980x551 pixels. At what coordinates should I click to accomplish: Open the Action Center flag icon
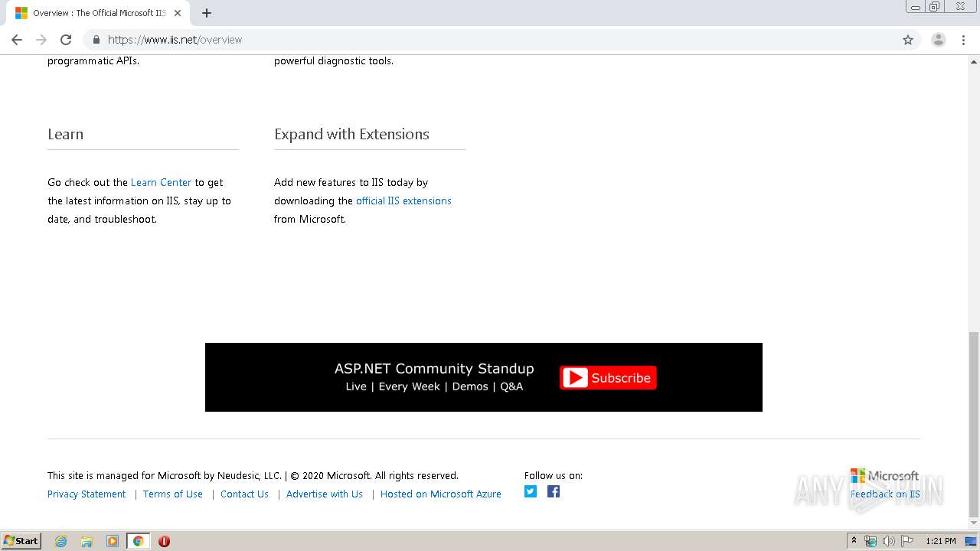click(907, 541)
